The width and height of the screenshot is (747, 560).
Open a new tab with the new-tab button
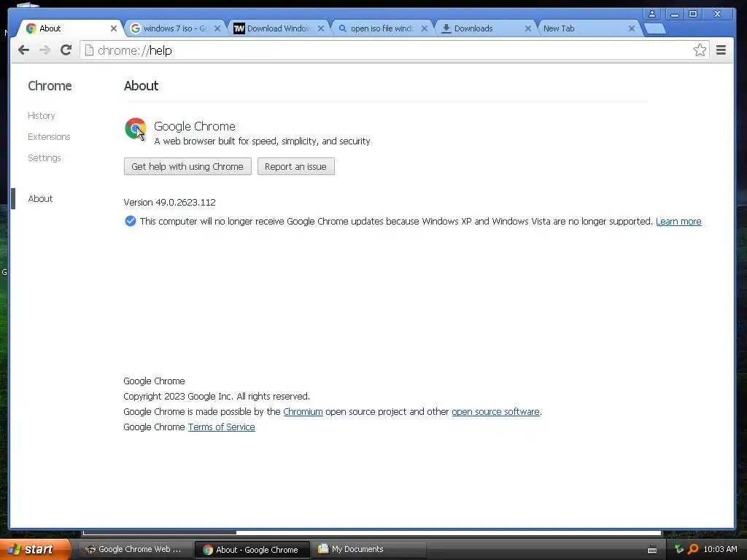pyautogui.click(x=656, y=28)
